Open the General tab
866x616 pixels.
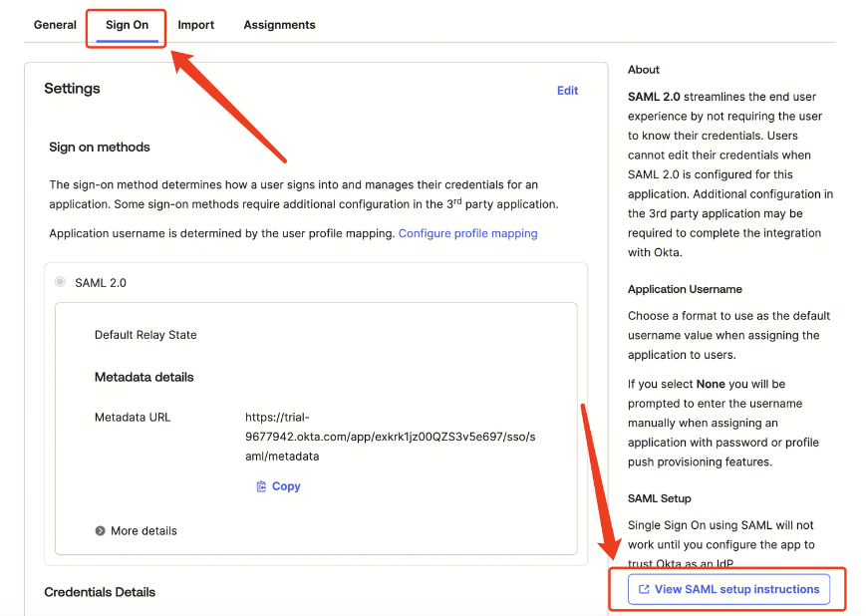click(x=55, y=25)
